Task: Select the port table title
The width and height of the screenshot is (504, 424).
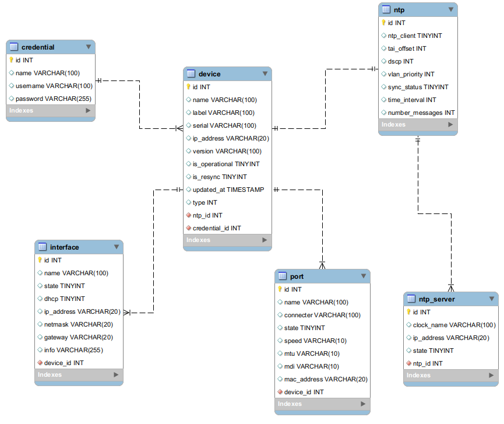Action: click(x=297, y=276)
